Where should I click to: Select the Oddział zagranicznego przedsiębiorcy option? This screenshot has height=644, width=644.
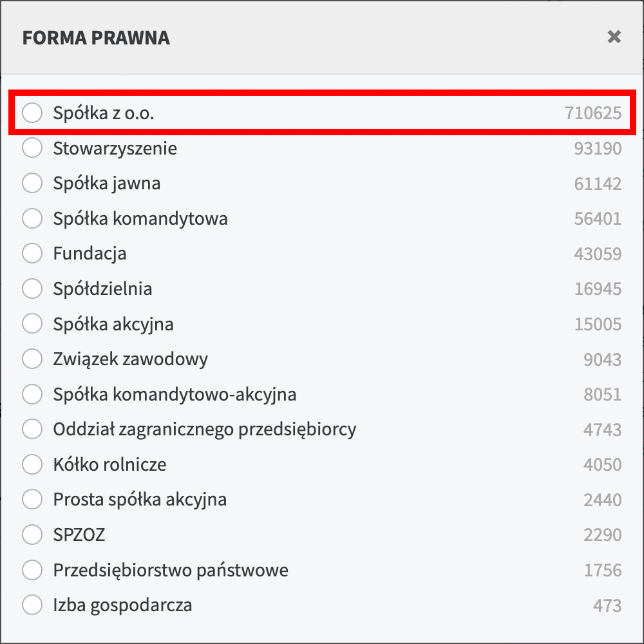(32, 429)
